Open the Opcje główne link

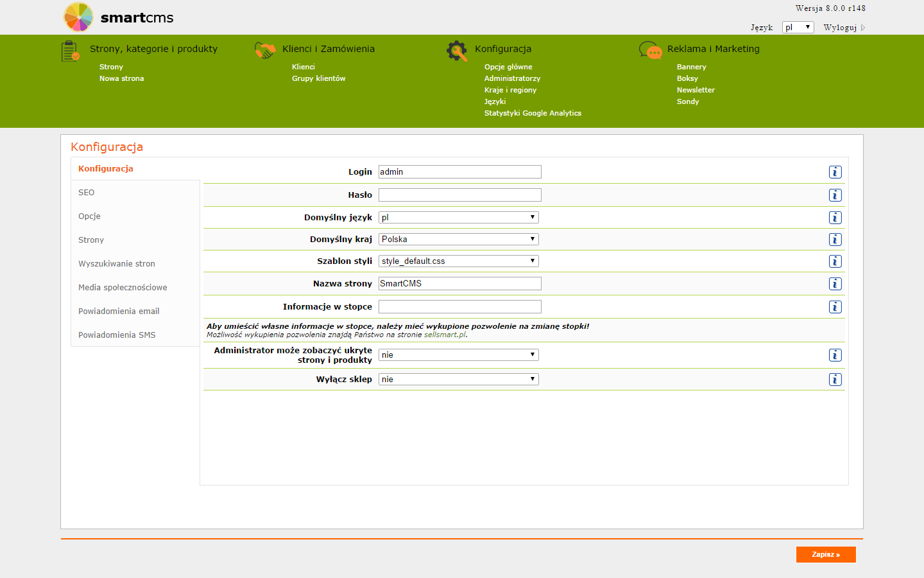coord(508,67)
